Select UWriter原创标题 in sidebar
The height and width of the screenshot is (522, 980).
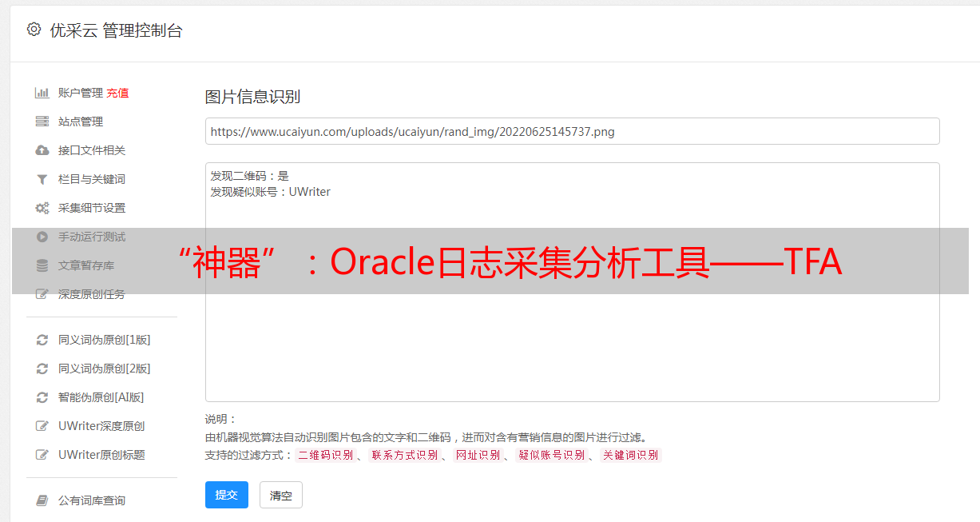pyautogui.click(x=101, y=455)
